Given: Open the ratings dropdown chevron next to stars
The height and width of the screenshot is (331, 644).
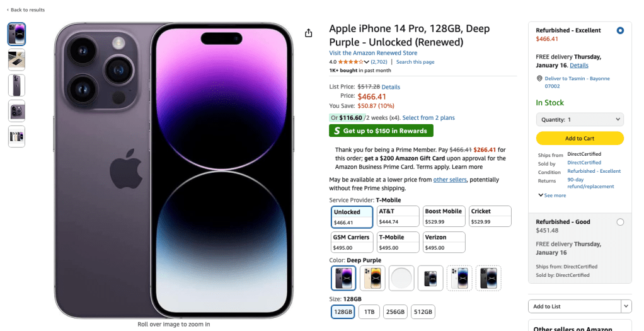Looking at the screenshot, I should click(x=367, y=62).
